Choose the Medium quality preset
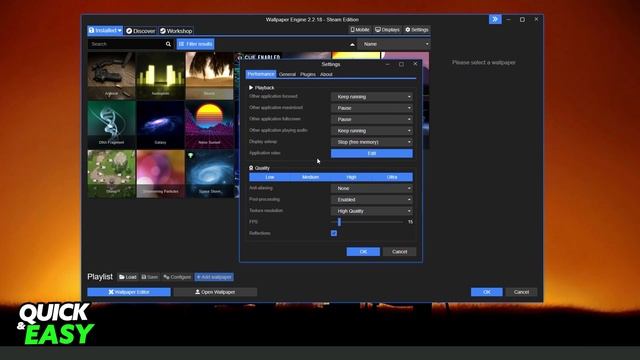Screen dimensions: 640x360 click(311, 177)
